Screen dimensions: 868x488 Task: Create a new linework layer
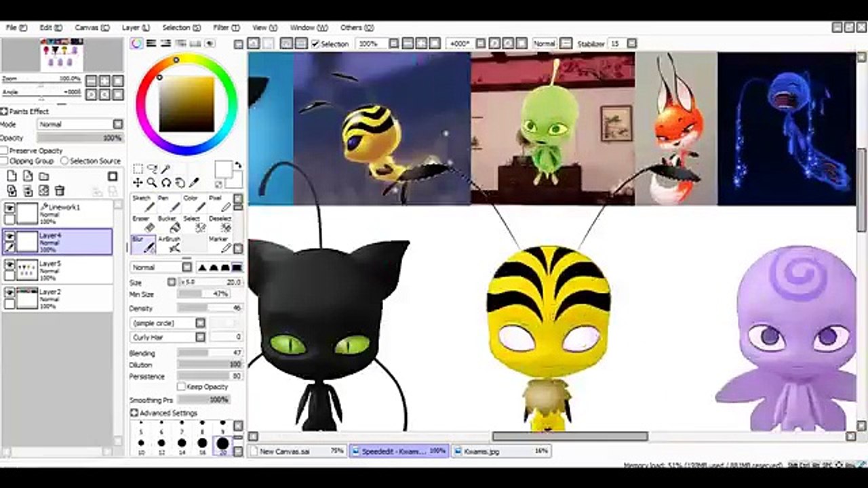(28, 176)
